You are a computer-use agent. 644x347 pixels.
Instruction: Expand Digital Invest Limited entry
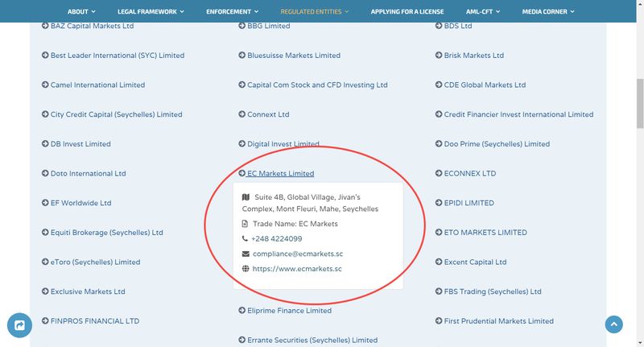pos(283,144)
